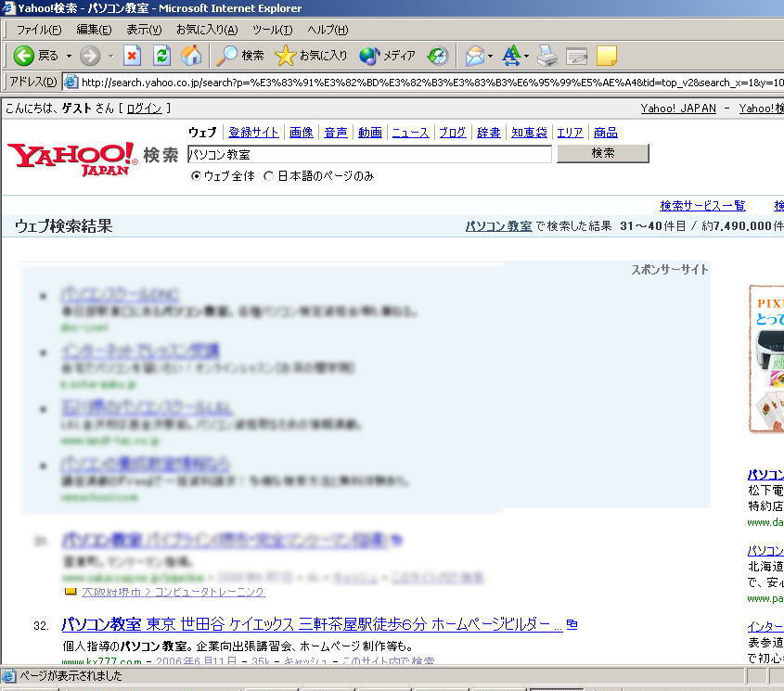Print the page using the printer icon
Viewport: 784px width, 691px height.
pos(546,56)
